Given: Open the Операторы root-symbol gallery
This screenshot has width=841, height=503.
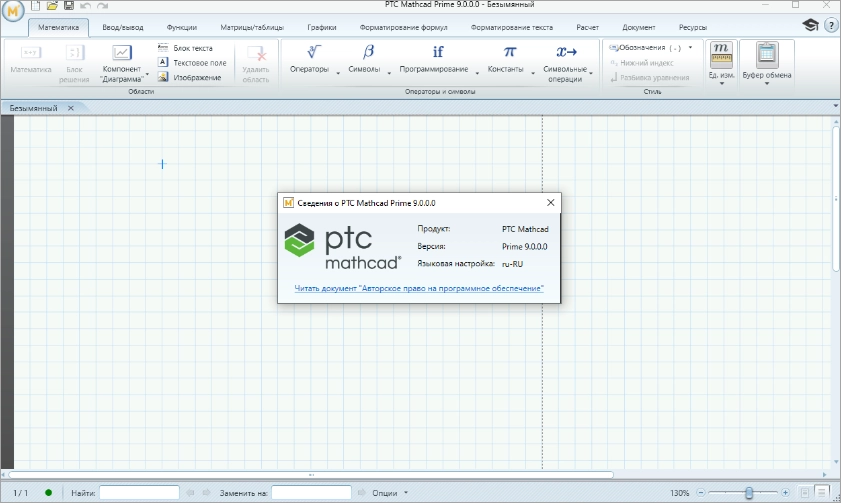Looking at the screenshot, I should click(313, 52).
